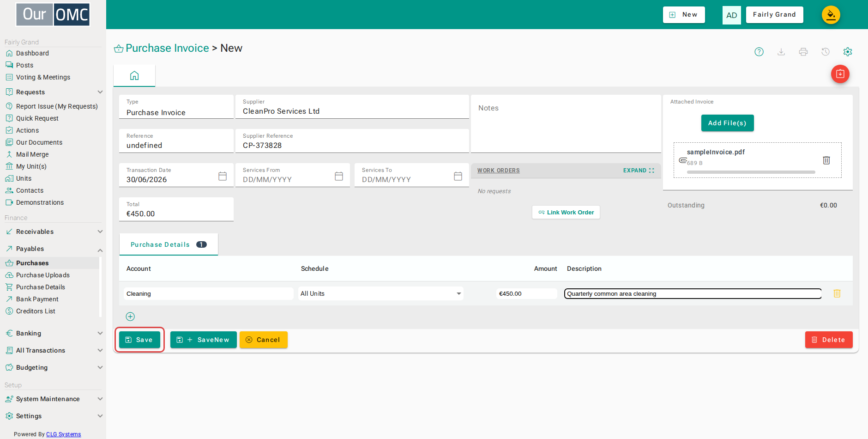Screen dimensions: 868x439
Task: Click the red Delete button
Action: pyautogui.click(x=829, y=340)
